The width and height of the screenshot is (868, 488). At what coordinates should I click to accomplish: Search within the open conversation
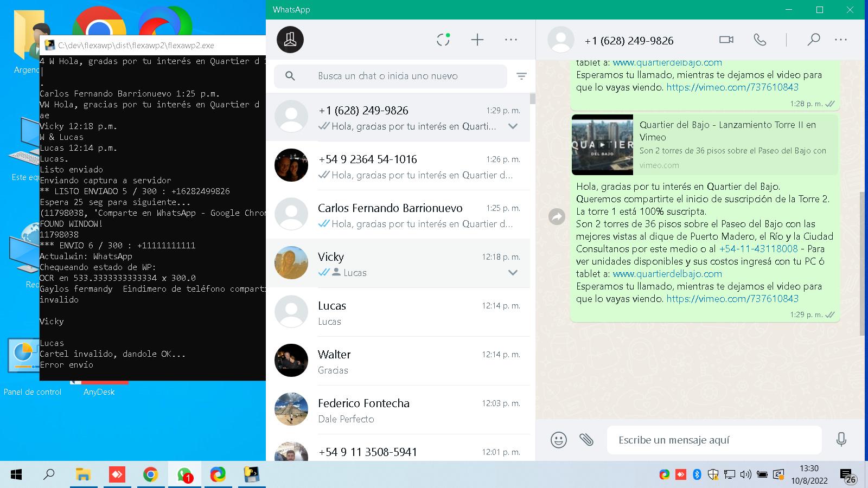click(x=813, y=40)
